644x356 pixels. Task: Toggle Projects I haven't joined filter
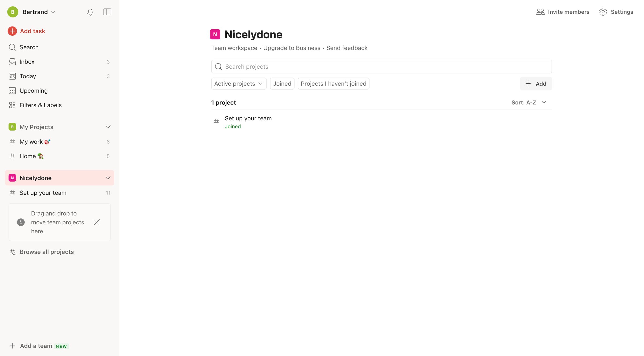334,84
